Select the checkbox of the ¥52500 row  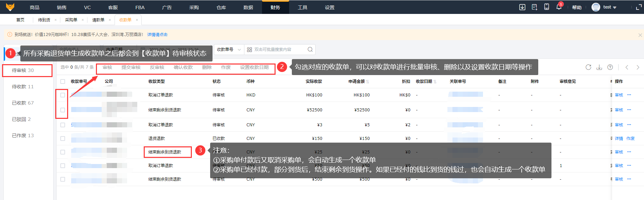tap(63, 110)
